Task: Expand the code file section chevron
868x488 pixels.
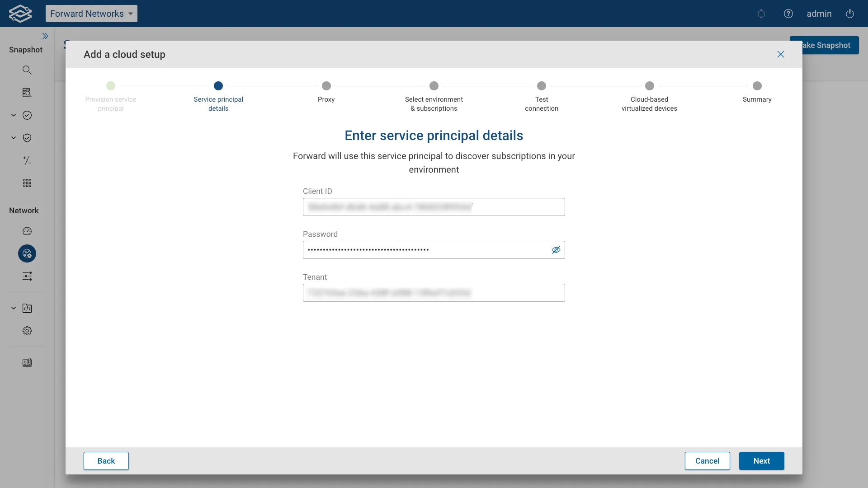Action: (14, 308)
